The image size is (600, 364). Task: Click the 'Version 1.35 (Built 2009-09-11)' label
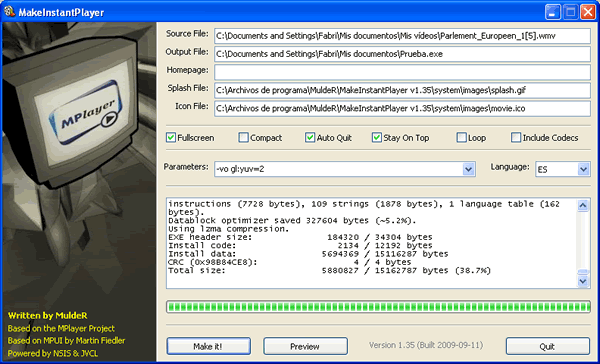tap(426, 345)
